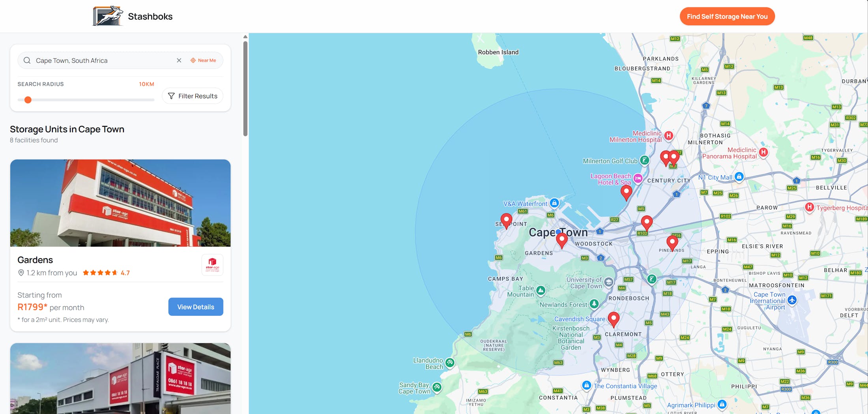This screenshot has height=414, width=868.
Task: Clear the Cape Town search text
Action: [179, 60]
